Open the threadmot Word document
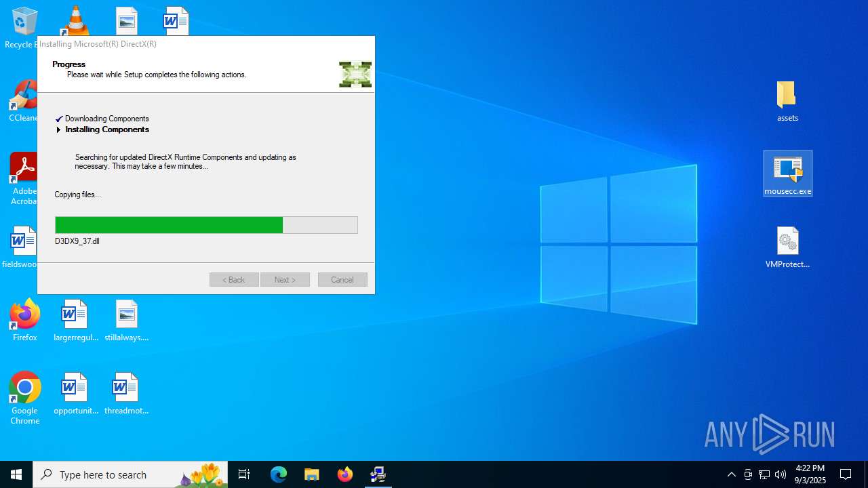The width and height of the screenshot is (868, 488). pyautogui.click(x=127, y=393)
